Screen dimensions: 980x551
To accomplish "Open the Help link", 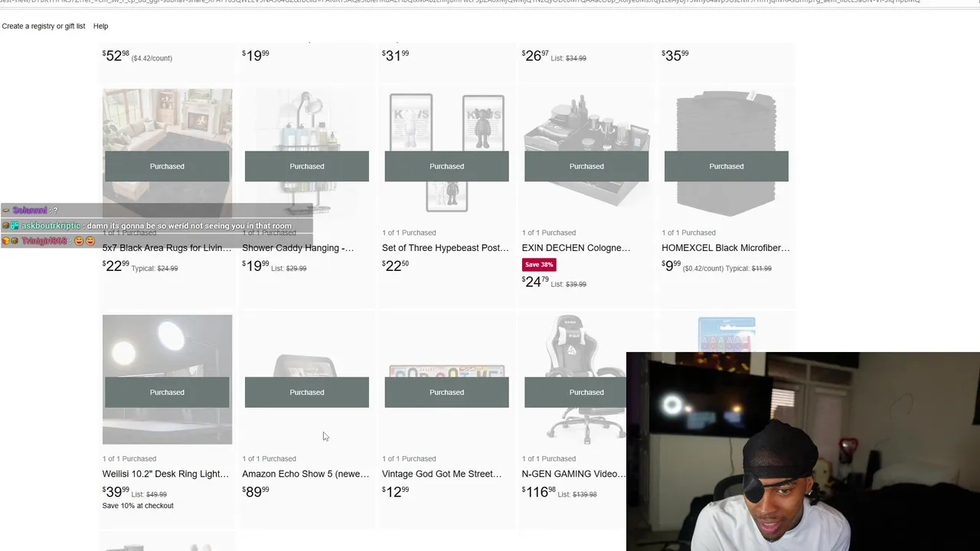I will (x=100, y=26).
